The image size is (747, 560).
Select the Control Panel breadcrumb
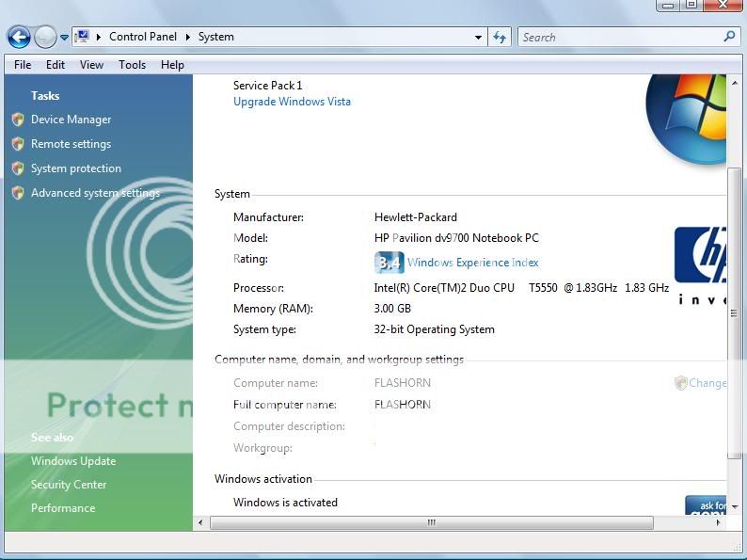[142, 37]
